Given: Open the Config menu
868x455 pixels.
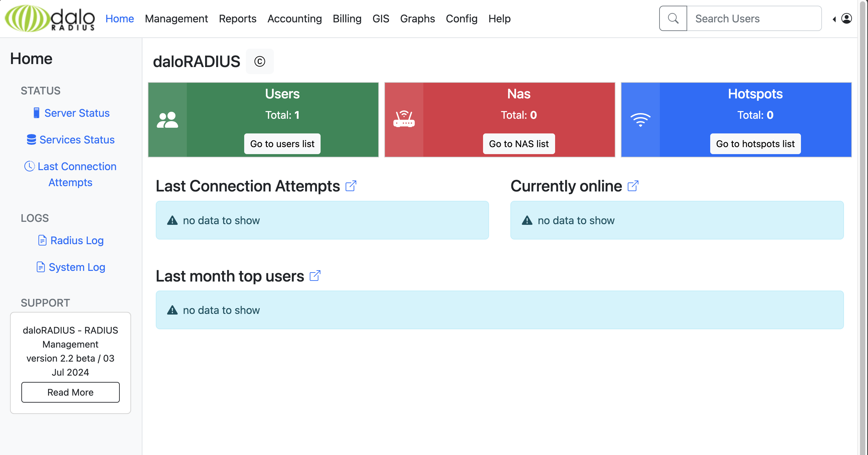Looking at the screenshot, I should click(x=461, y=19).
